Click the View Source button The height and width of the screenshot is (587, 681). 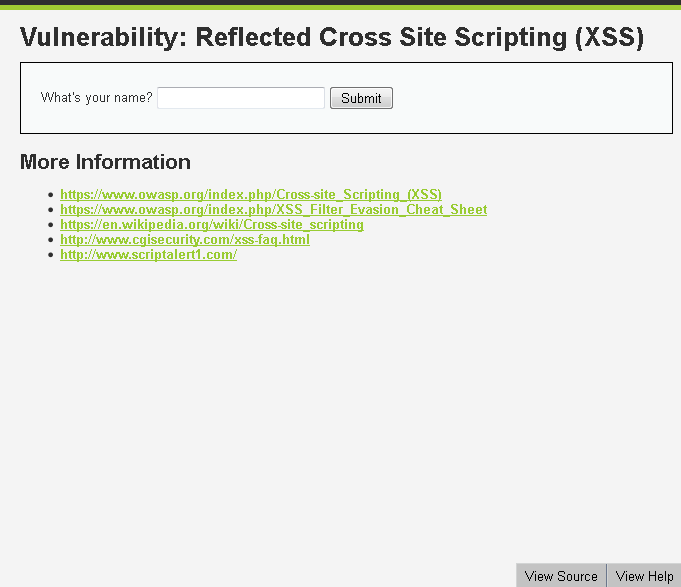tap(561, 576)
